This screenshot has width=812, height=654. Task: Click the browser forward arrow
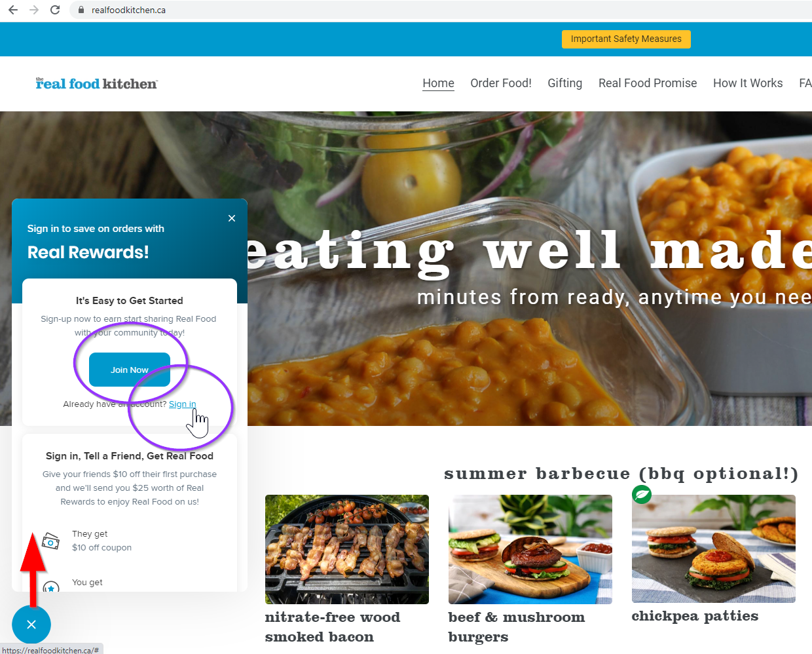tap(34, 10)
